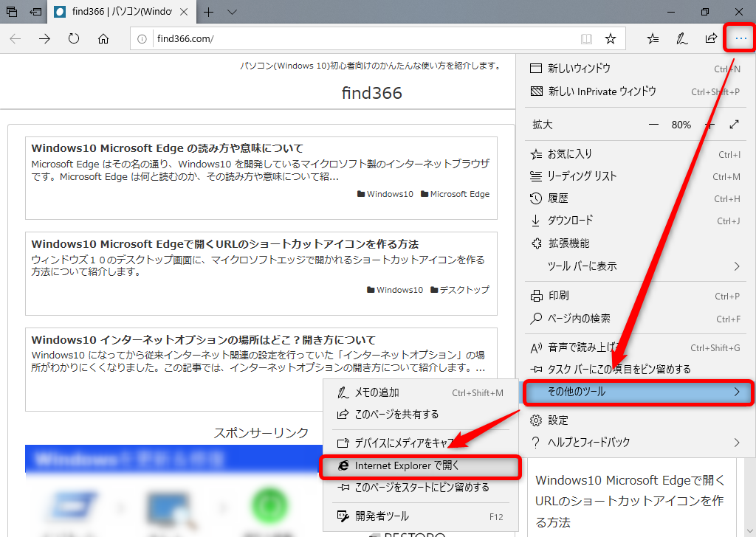The image size is (756, 537).
Task: Click the share page icon in toolbar
Action: pyautogui.click(x=711, y=38)
